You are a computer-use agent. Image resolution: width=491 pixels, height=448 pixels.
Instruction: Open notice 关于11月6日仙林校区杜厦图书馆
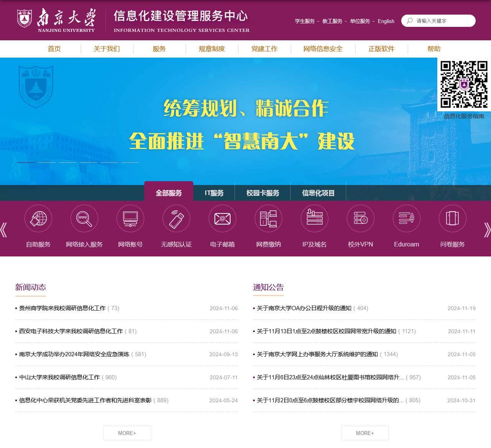pos(330,377)
